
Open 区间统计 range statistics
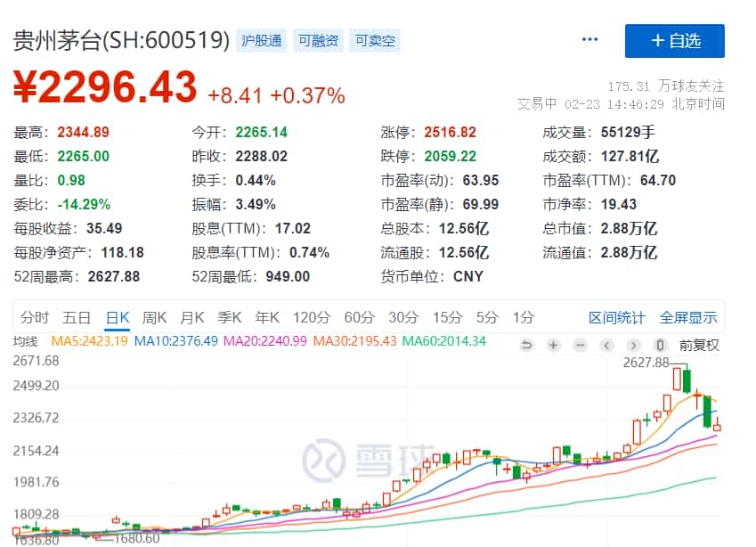(616, 317)
